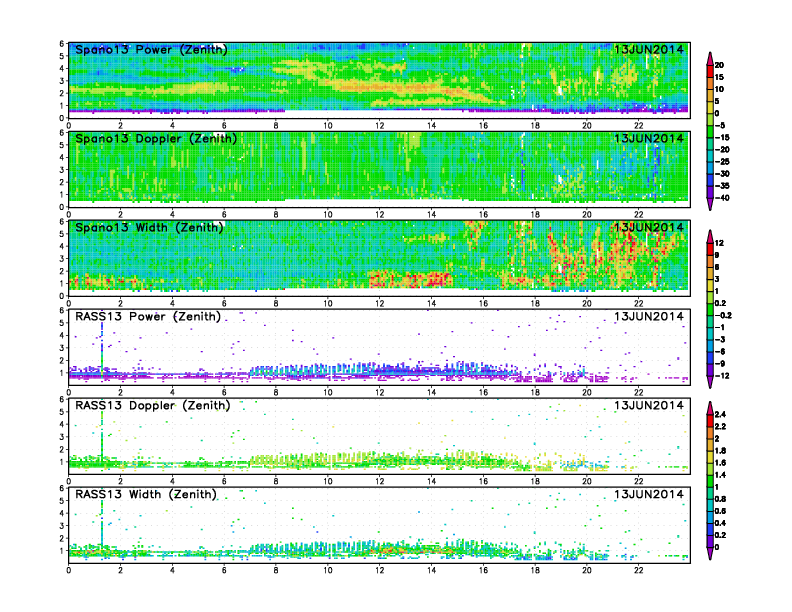
Task: Click the '15' label on the top colorbar
Action: coord(719,77)
